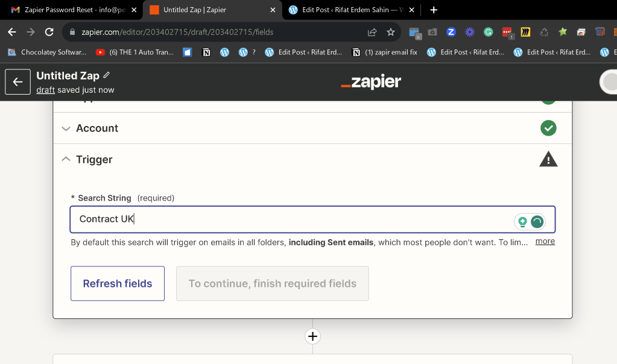The height and width of the screenshot is (364, 617).
Task: Toggle the Zap on/off switch
Action: (x=608, y=82)
